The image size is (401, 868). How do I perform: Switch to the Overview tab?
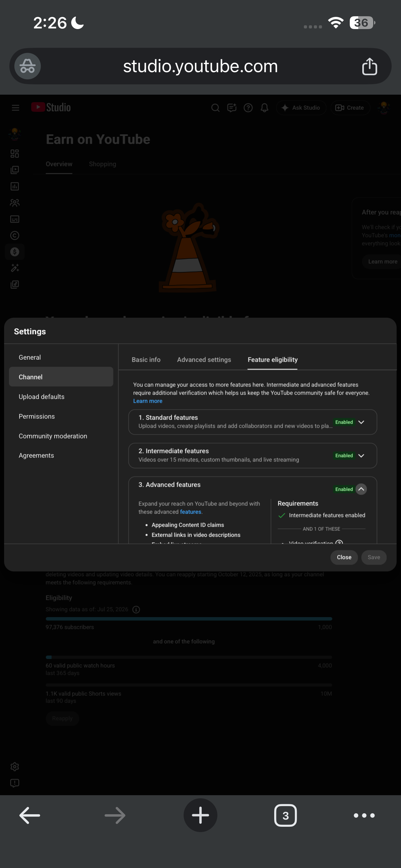tap(59, 164)
